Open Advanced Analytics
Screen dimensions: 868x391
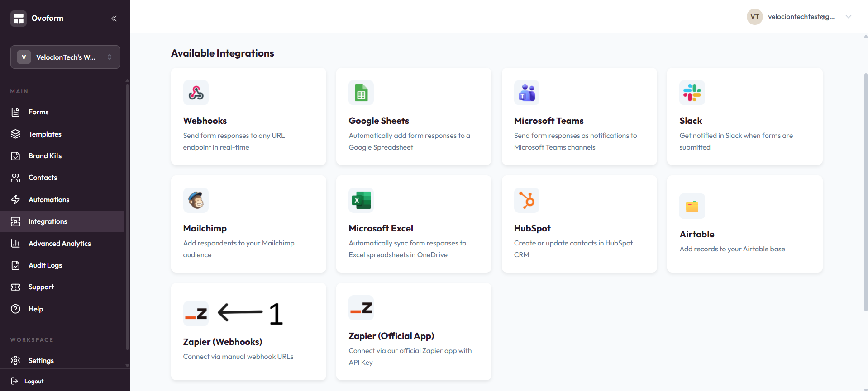point(60,244)
